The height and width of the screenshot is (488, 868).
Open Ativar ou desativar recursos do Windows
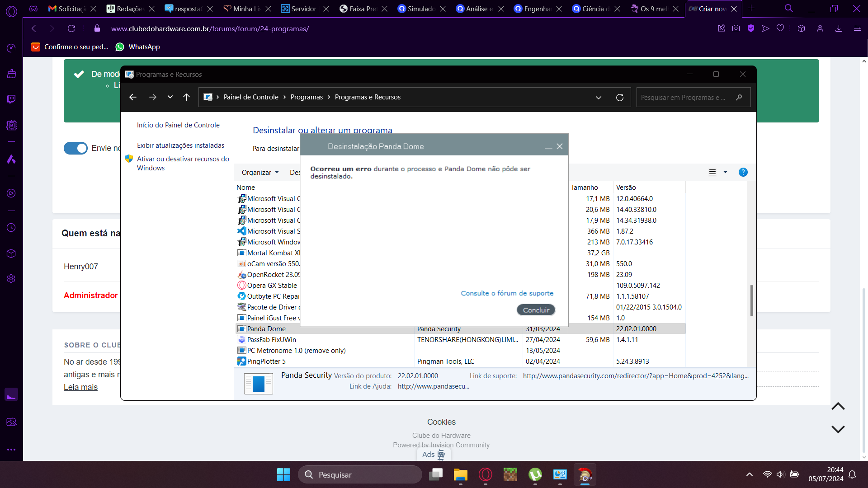(x=183, y=164)
